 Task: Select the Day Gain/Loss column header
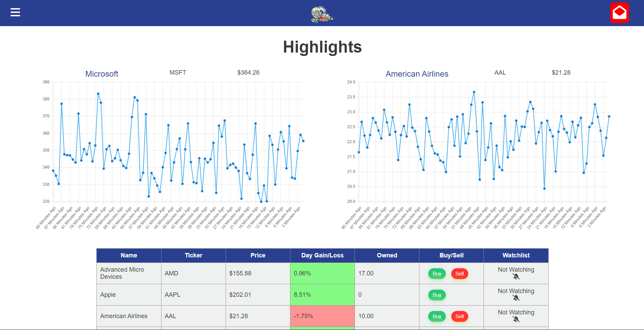[x=322, y=255]
